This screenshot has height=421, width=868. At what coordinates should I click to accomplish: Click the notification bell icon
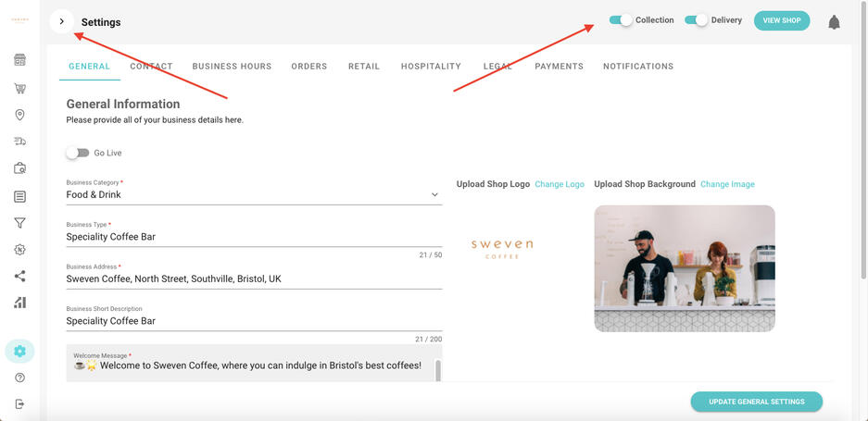tap(834, 21)
